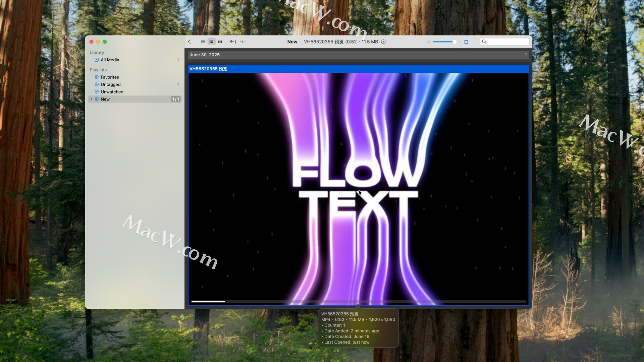Switch to grid view
This screenshot has width=644, height=362.
click(211, 42)
